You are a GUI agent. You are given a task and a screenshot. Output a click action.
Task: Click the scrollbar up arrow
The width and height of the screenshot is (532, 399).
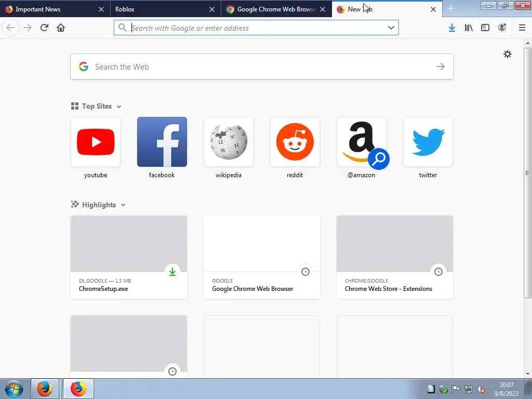coord(527,43)
